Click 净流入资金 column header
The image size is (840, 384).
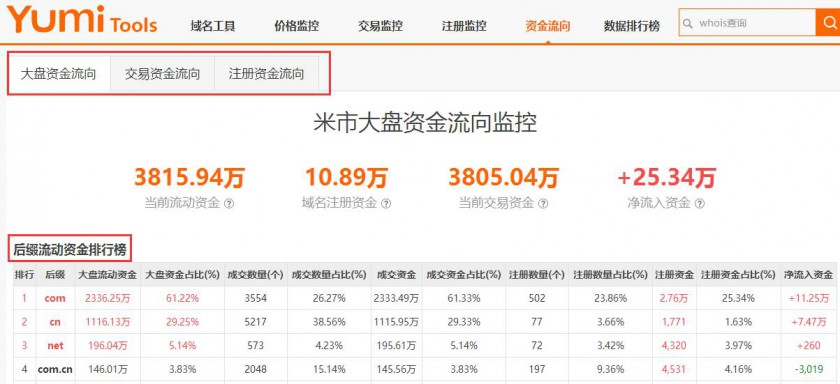pos(808,275)
